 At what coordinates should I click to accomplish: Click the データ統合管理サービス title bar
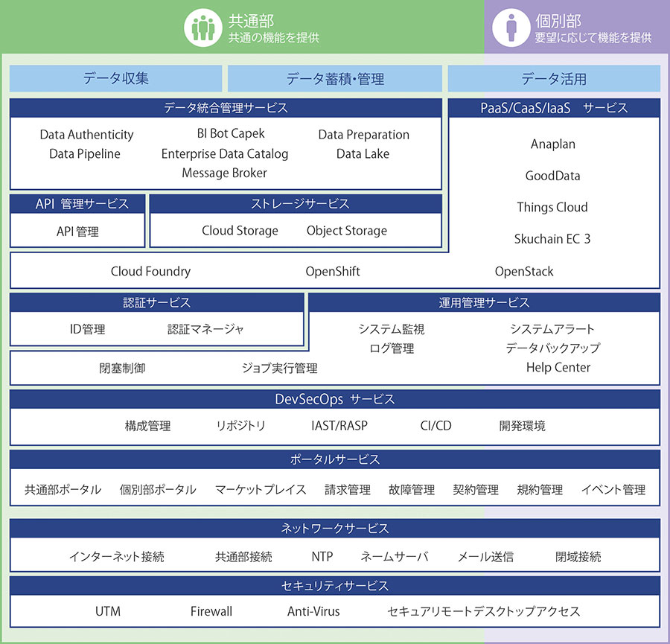click(226, 108)
